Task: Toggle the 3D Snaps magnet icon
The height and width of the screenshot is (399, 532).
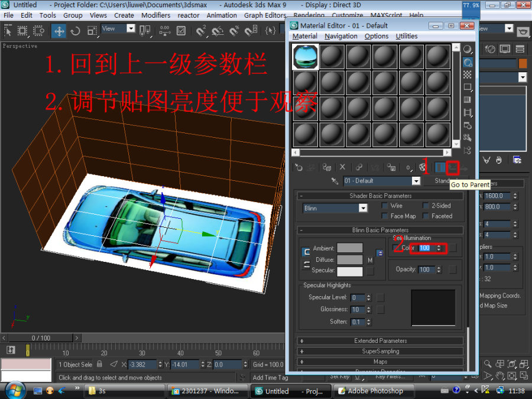Action: [x=201, y=31]
